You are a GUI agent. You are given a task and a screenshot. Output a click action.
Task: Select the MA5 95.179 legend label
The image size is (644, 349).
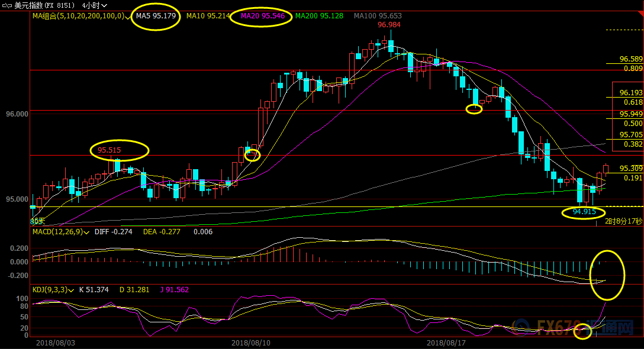pyautogui.click(x=156, y=16)
